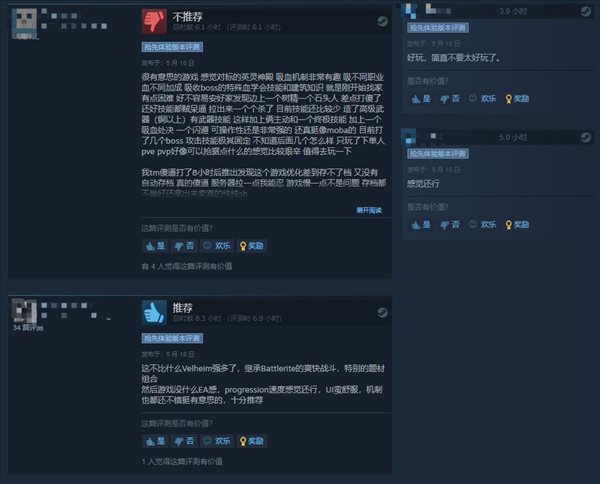The width and height of the screenshot is (600, 484).
Task: Vote 是 on the 推荐 review
Action: [155, 441]
